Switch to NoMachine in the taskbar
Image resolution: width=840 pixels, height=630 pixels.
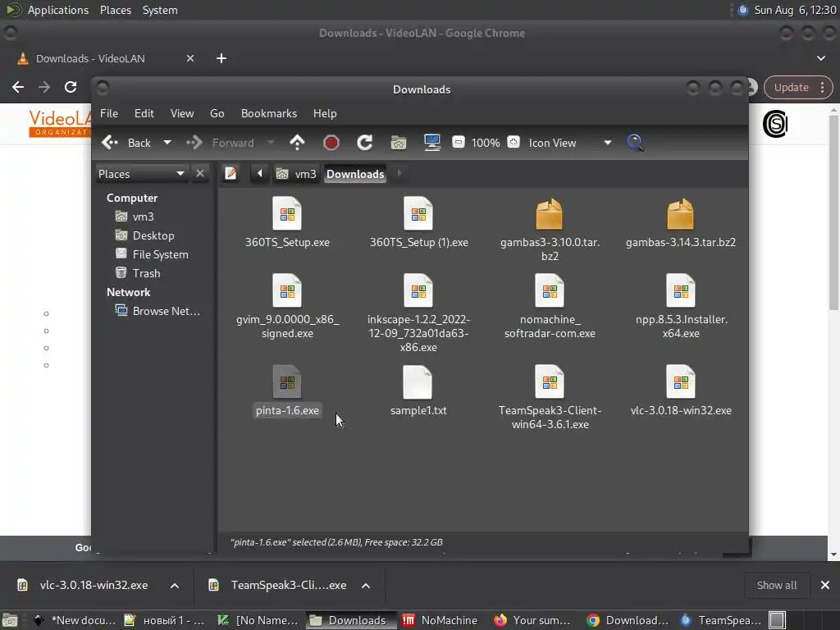pyautogui.click(x=440, y=620)
